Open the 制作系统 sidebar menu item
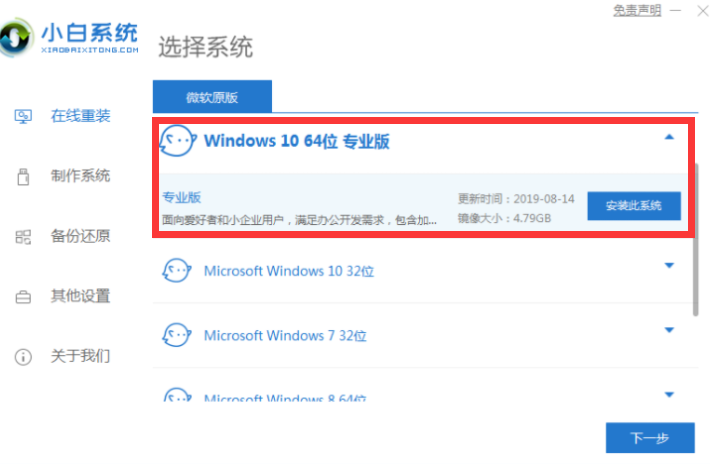This screenshot has height=468, width=716. (x=80, y=177)
